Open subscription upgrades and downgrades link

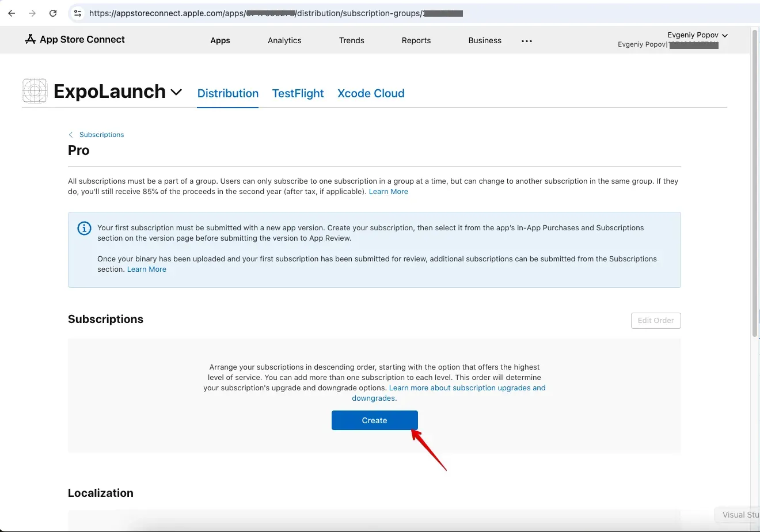coord(449,393)
